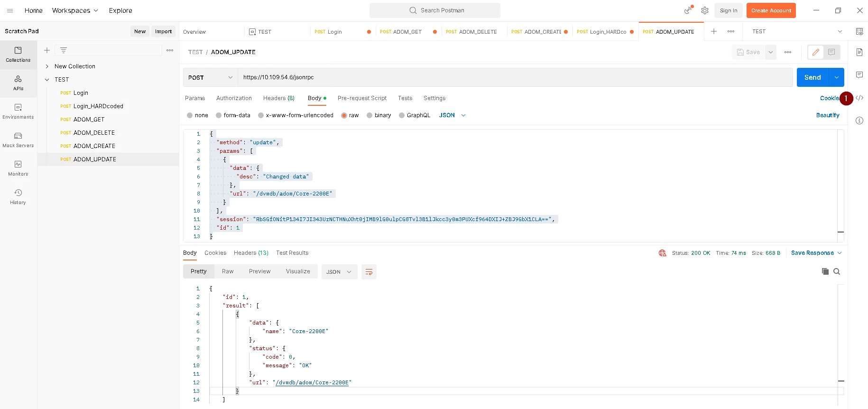Screen dimensions: 868x409
Task: Open Monitors sidebar panel
Action: [18, 168]
